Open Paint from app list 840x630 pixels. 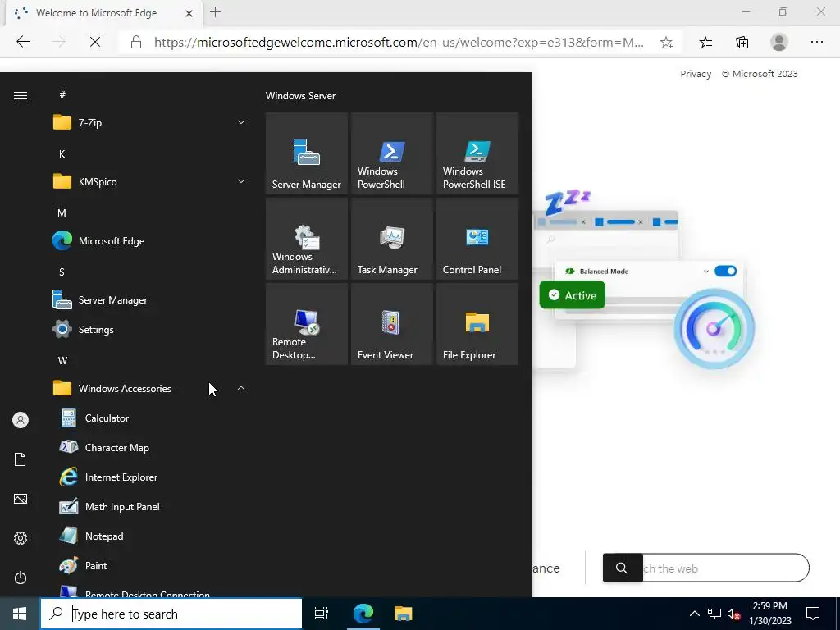[x=150, y=566]
